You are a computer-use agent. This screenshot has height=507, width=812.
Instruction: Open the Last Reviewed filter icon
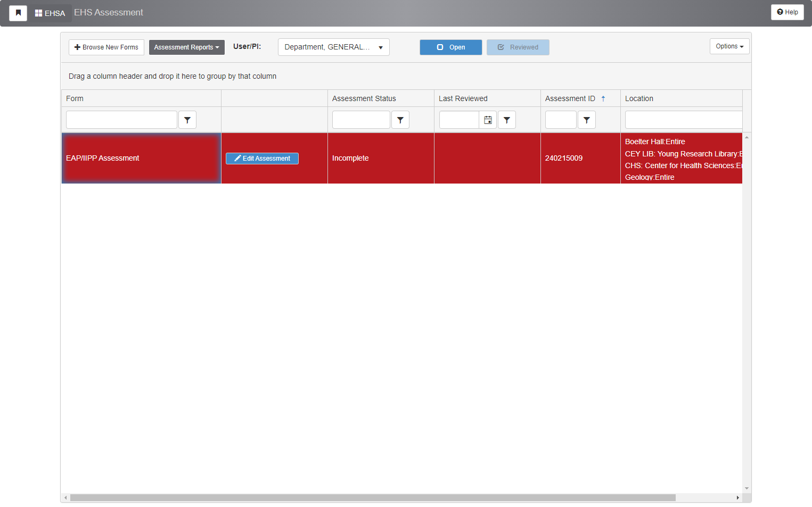507,120
